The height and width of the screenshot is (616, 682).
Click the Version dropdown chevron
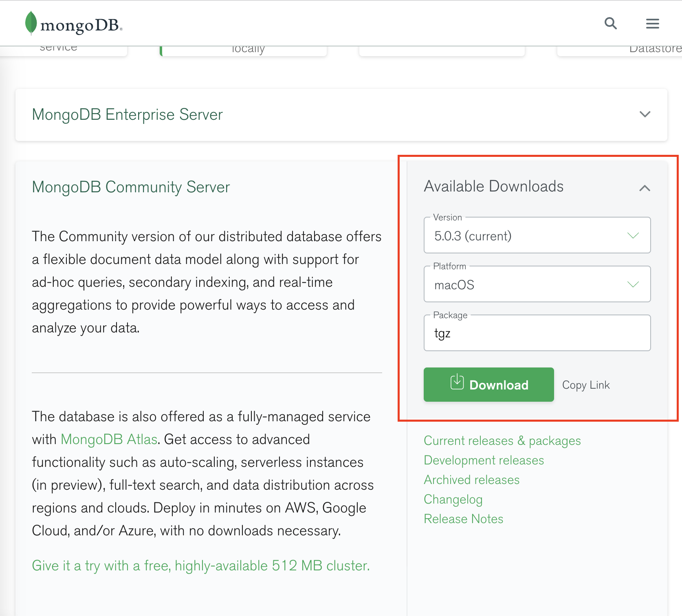tap(633, 235)
